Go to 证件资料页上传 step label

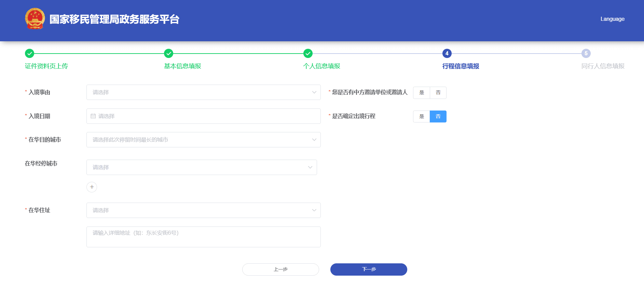pyautogui.click(x=46, y=66)
